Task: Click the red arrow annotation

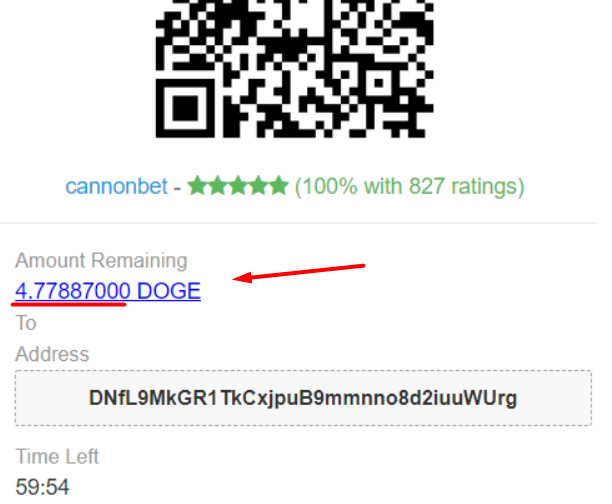Action: click(x=299, y=273)
